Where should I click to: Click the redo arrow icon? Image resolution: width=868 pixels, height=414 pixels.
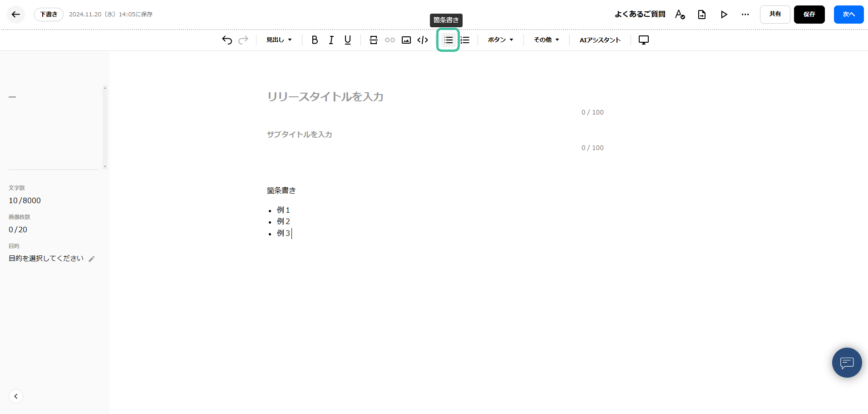[x=243, y=40]
